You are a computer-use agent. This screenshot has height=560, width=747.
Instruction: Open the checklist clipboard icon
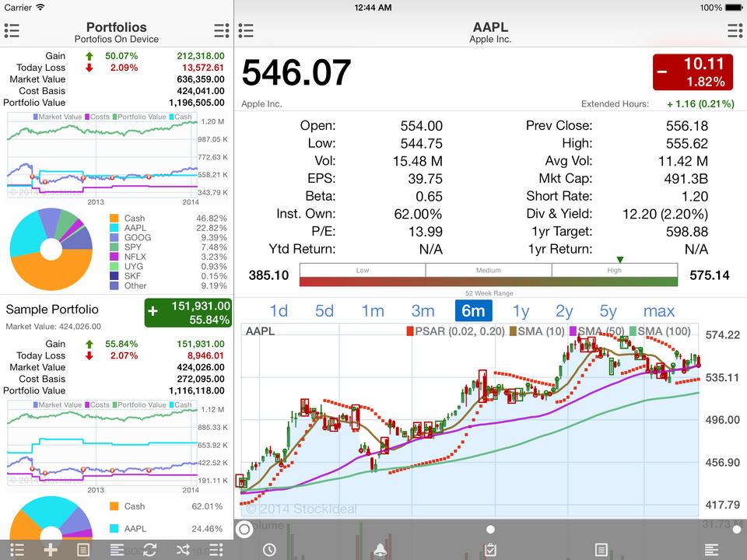489,550
